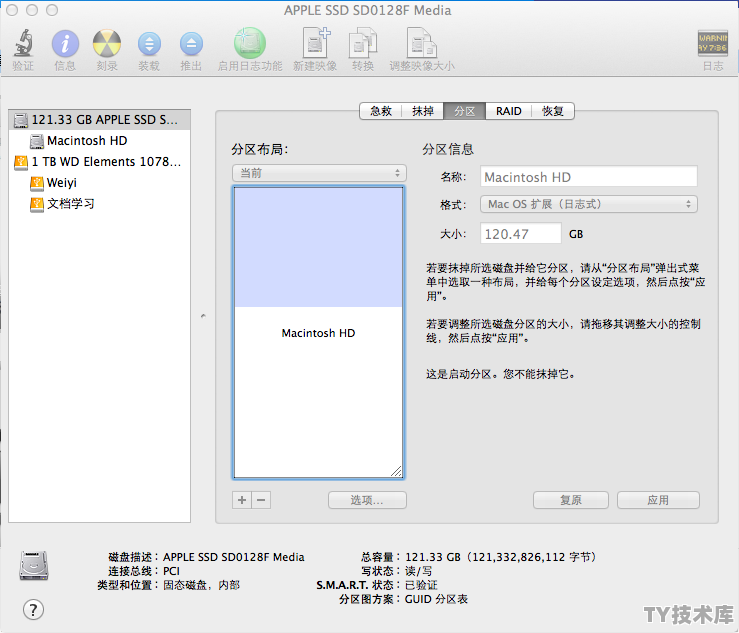This screenshot has height=633, width=739.
Task: Click Resize Image (调整映像大小) icon
Action: click(x=422, y=43)
